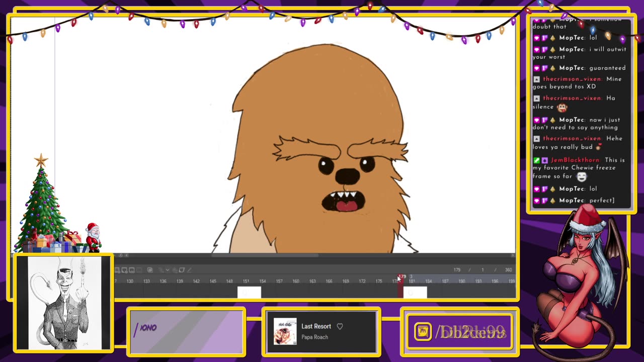Open the small dropdown chevron in the timeline toolbar

(168, 270)
